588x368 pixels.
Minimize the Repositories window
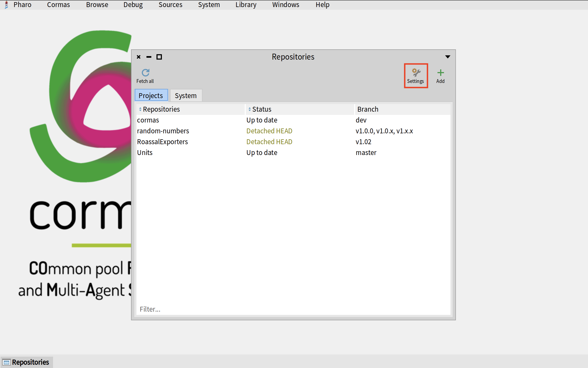tap(149, 57)
